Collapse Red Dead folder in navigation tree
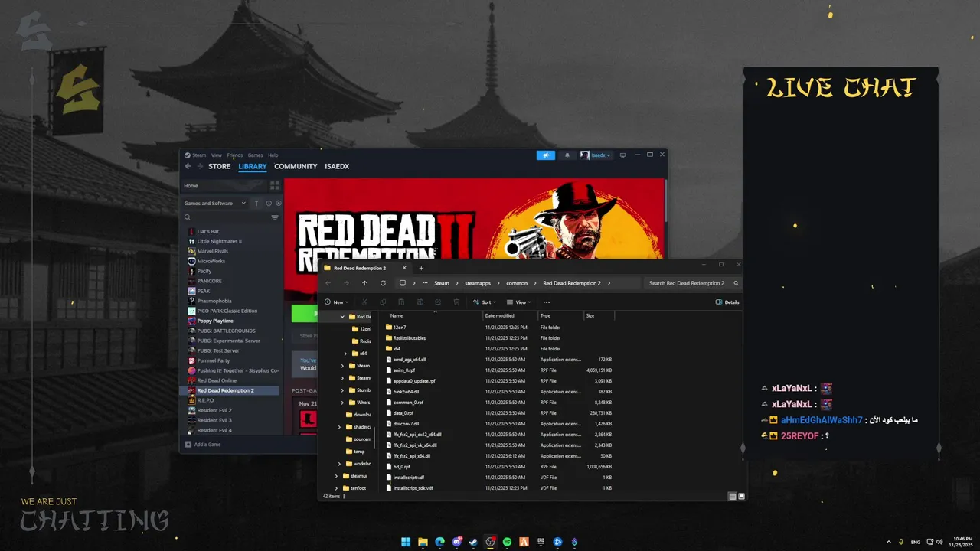The width and height of the screenshot is (980, 551). point(342,317)
